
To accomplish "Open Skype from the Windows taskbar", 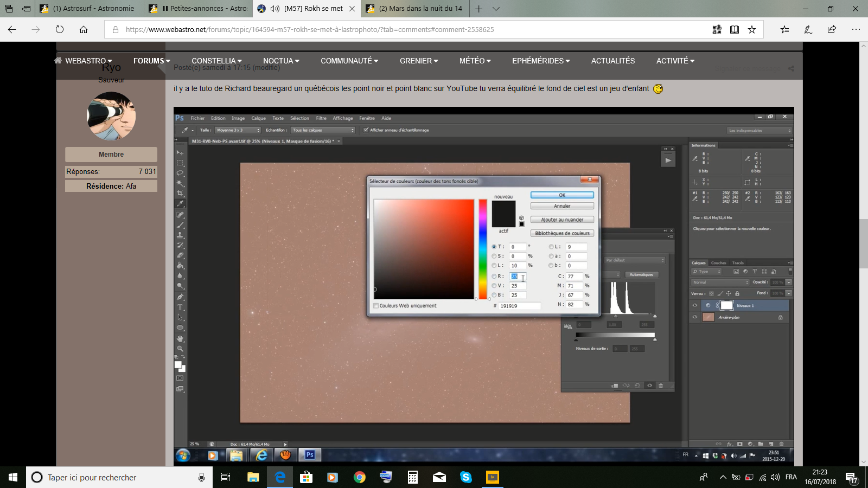I will pyautogui.click(x=466, y=477).
